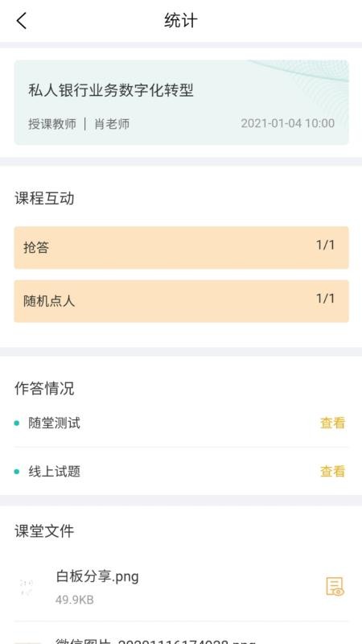The width and height of the screenshot is (362, 644).
Task: Open the 抢答 interaction row
Action: pos(182,248)
